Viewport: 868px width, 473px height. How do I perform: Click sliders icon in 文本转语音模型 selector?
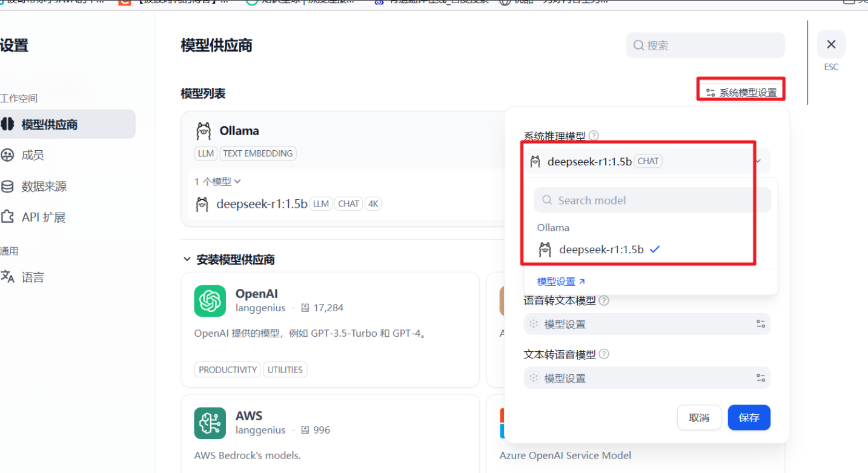pyautogui.click(x=761, y=378)
